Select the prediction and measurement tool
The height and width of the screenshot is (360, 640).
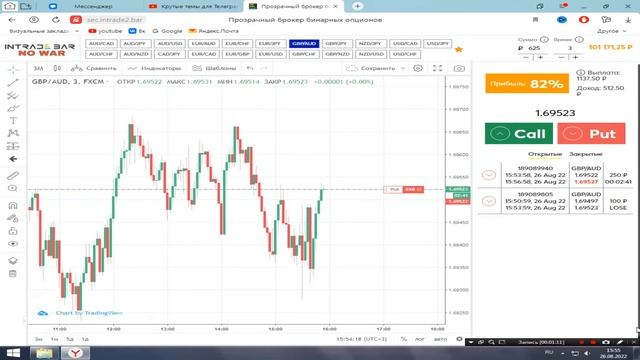point(13,146)
